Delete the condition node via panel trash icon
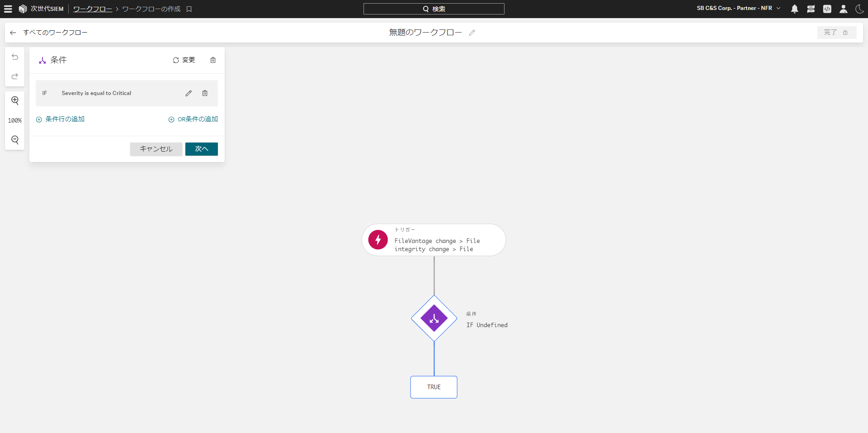The image size is (868, 433). coord(213,60)
